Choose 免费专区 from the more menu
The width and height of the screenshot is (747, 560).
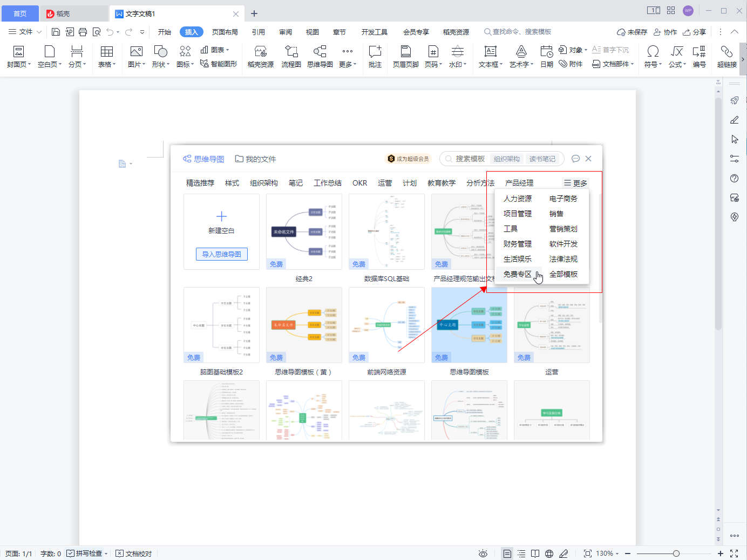pyautogui.click(x=518, y=274)
